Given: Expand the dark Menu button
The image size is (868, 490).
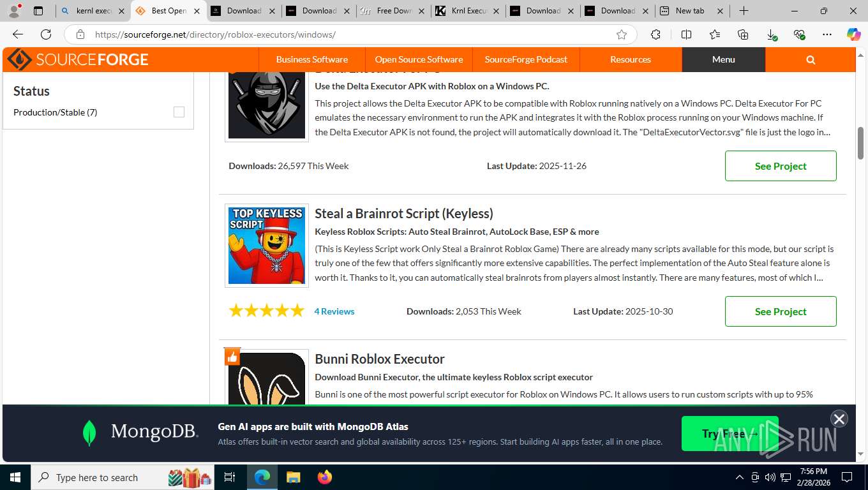Looking at the screenshot, I should tap(724, 59).
